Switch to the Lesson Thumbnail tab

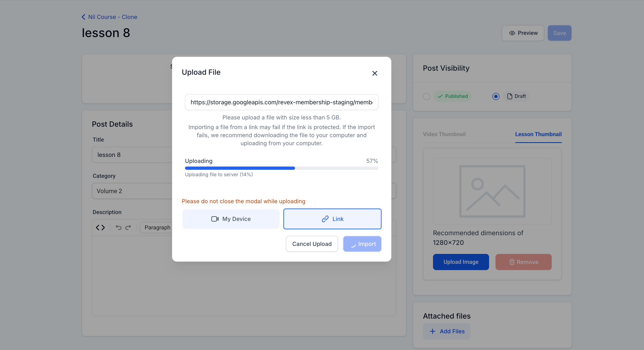(x=538, y=134)
